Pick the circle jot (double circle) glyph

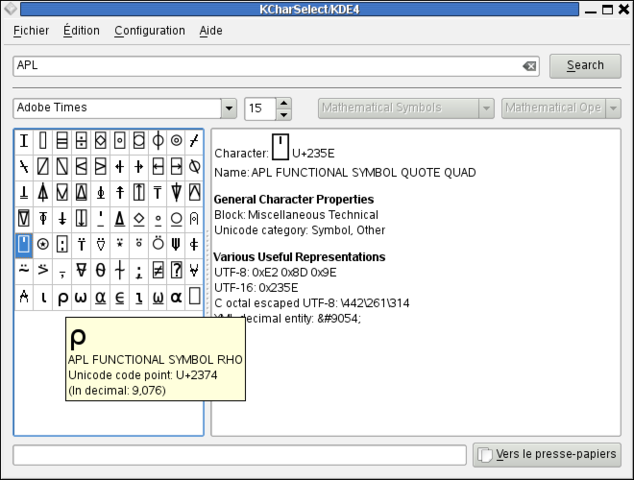coord(176,141)
